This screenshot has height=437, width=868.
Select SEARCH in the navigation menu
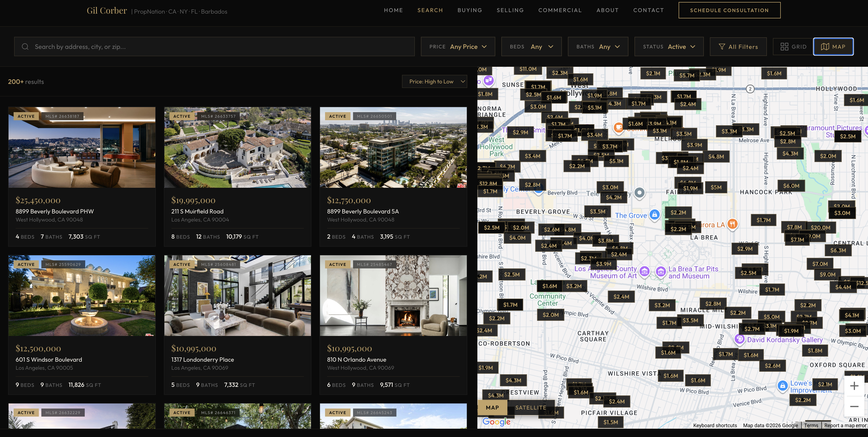coord(430,10)
